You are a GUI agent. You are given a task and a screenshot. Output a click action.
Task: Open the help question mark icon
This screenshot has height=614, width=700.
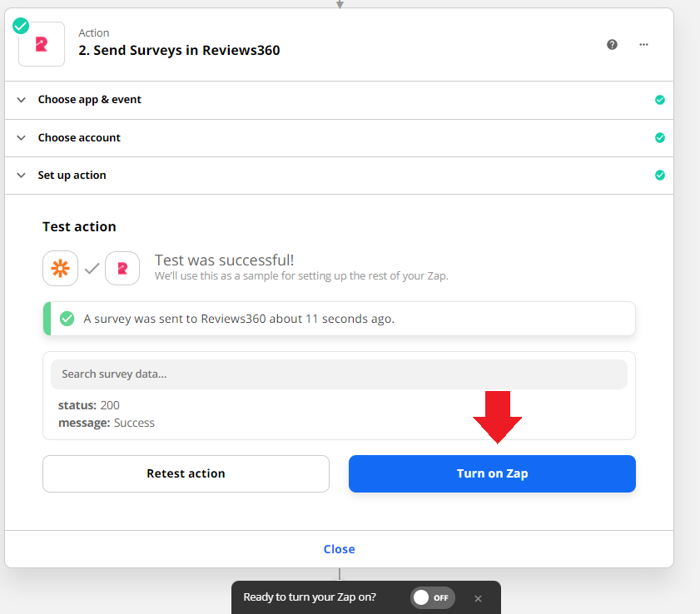pyautogui.click(x=612, y=45)
